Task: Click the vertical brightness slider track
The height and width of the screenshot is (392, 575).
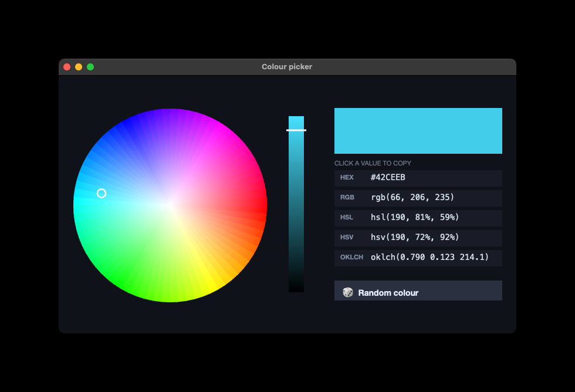Action: [296, 204]
